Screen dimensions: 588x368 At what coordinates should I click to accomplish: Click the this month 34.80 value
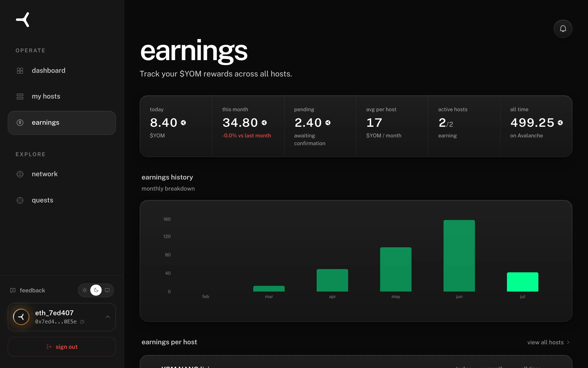(x=240, y=123)
